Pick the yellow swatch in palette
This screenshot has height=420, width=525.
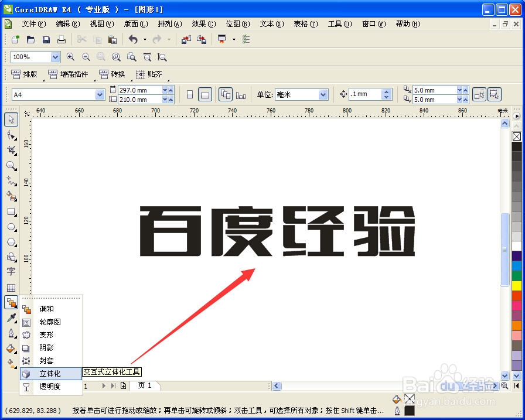pyautogui.click(x=517, y=286)
